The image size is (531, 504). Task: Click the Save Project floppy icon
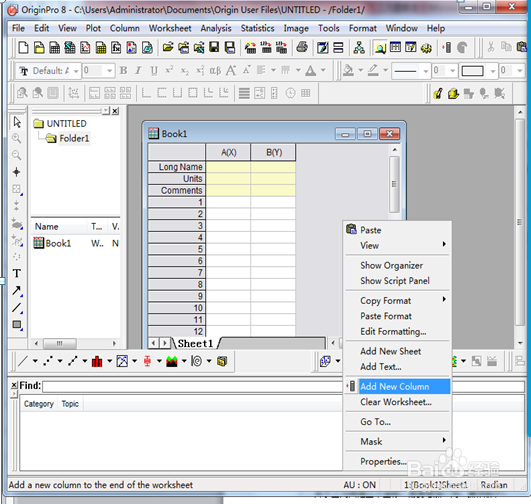(214, 48)
